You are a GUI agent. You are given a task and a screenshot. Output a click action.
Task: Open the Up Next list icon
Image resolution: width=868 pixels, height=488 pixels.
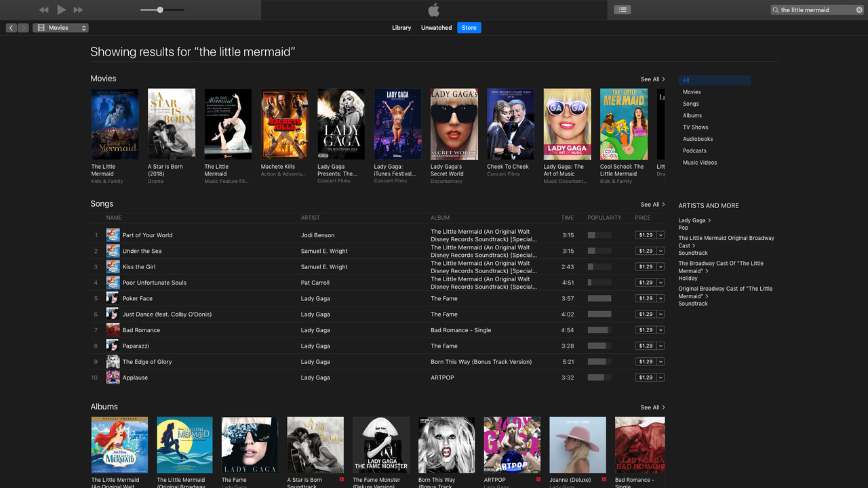[x=623, y=9]
